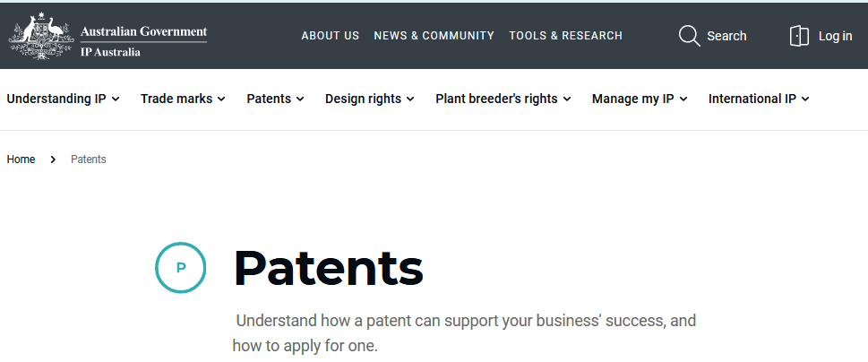
Task: Click the Patents breadcrumb item
Action: coord(89,159)
